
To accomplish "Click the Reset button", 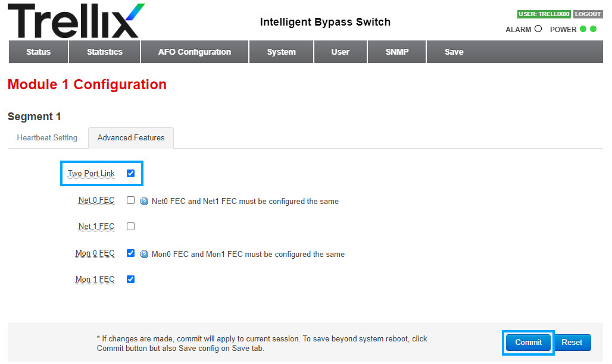I will pyautogui.click(x=572, y=343).
